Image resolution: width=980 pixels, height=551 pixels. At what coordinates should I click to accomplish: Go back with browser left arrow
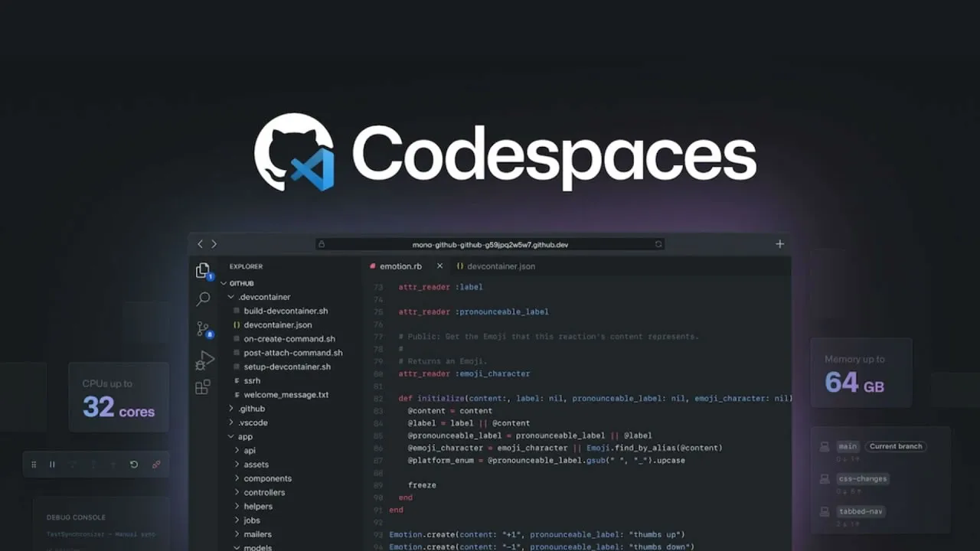click(x=201, y=244)
